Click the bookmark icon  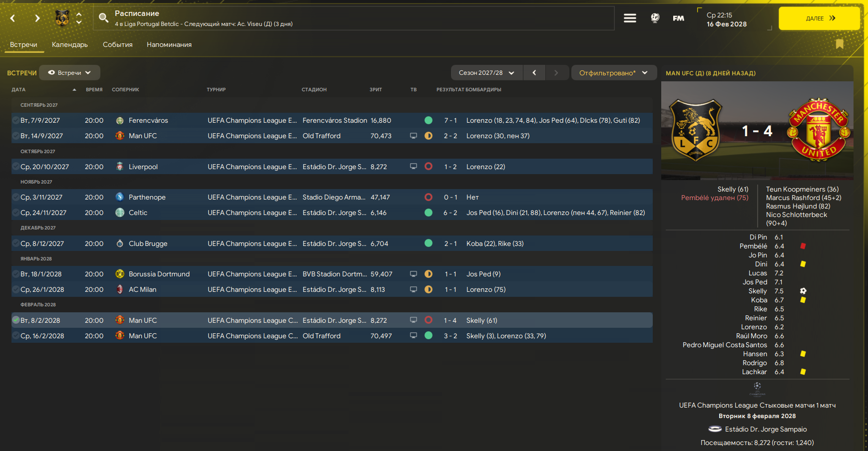coord(840,44)
